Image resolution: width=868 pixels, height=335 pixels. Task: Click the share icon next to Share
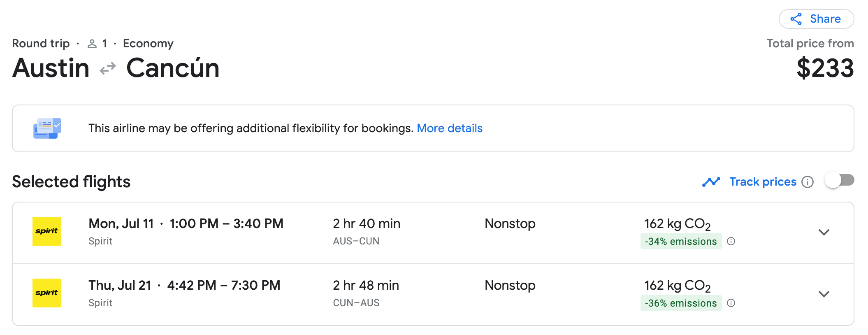pos(796,19)
